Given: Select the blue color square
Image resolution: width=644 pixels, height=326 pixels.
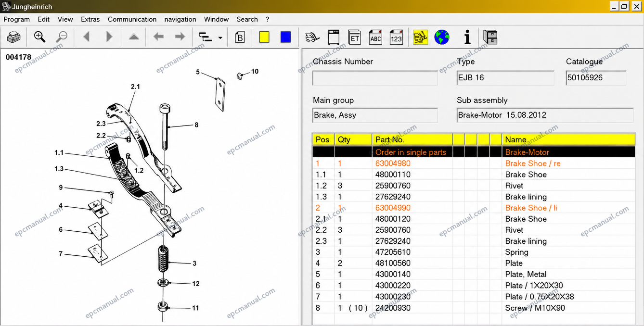Looking at the screenshot, I should click(286, 37).
